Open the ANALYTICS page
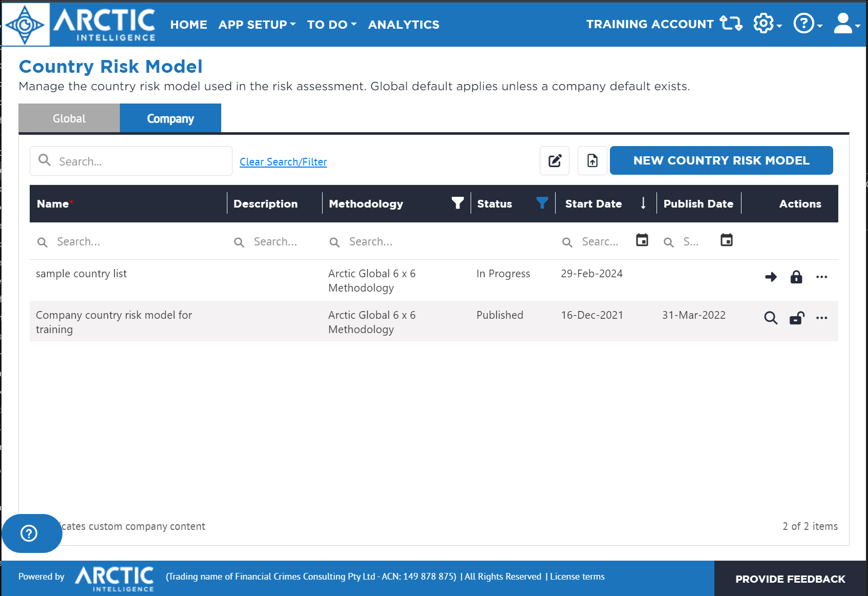The image size is (868, 596). pos(404,25)
